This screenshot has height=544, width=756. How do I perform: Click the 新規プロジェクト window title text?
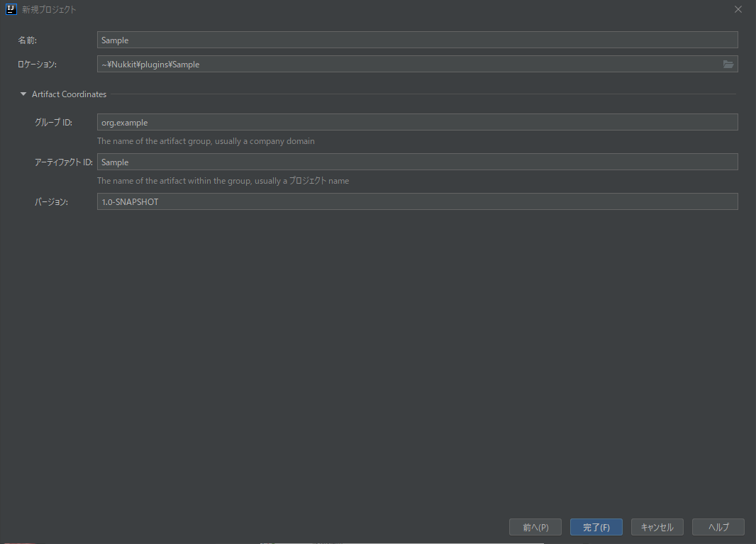pos(49,10)
